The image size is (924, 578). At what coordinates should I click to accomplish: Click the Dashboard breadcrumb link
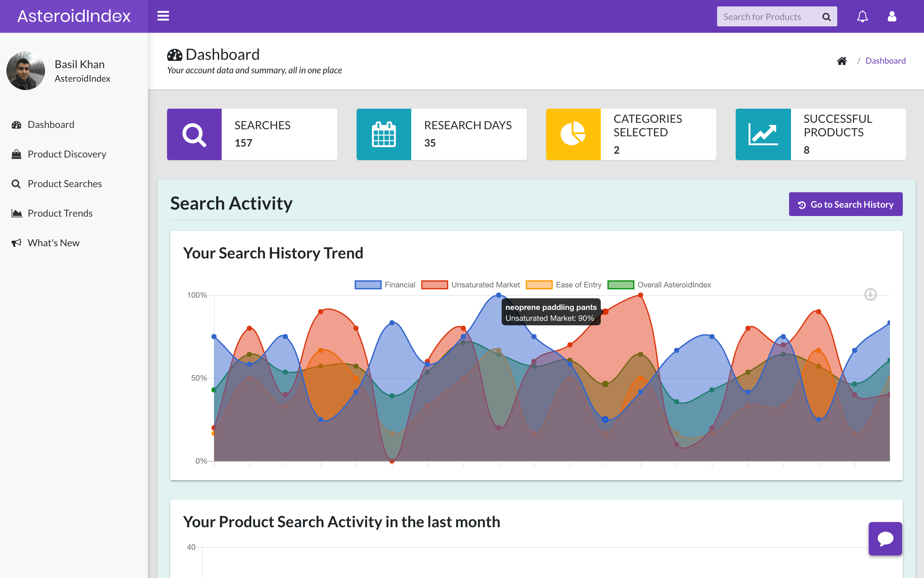click(x=885, y=61)
